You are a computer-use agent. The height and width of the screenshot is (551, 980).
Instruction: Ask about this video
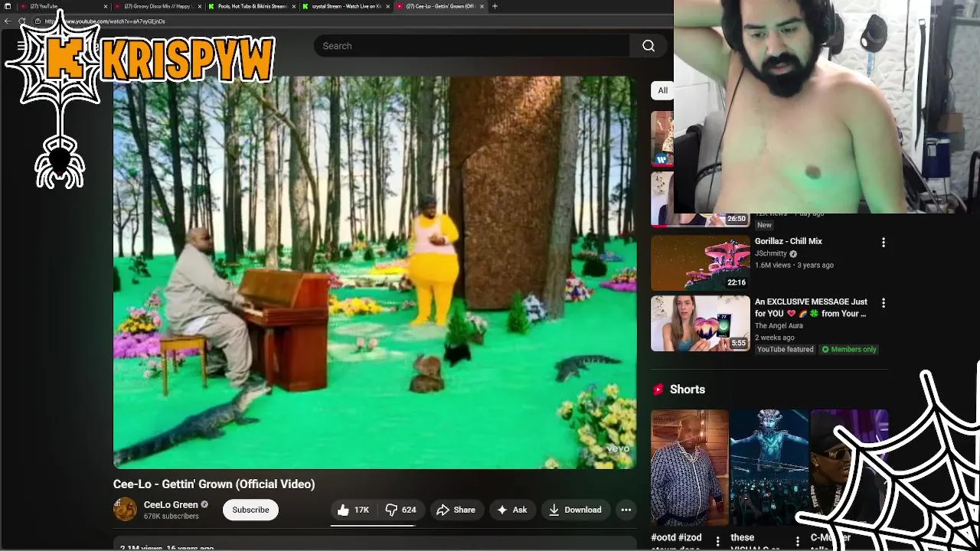point(512,510)
